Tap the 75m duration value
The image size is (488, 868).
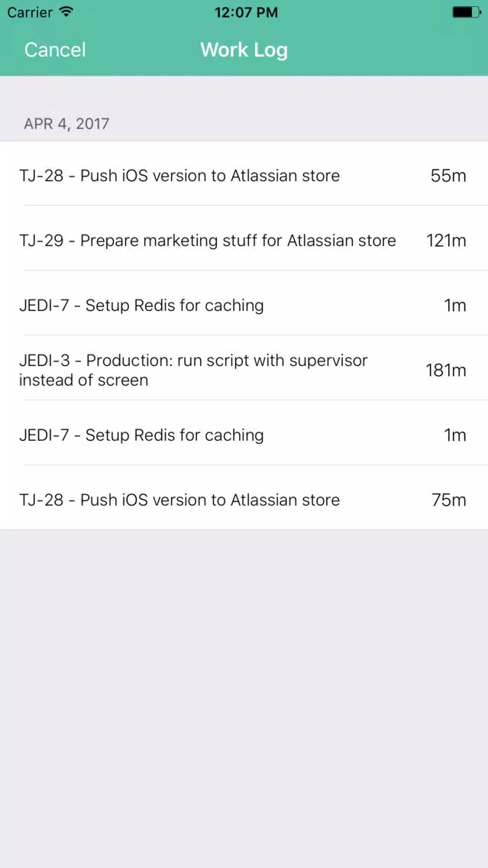tap(449, 500)
